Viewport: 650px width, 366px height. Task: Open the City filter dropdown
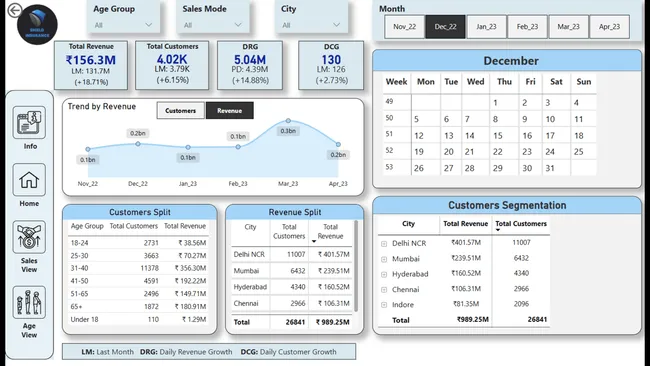(311, 25)
